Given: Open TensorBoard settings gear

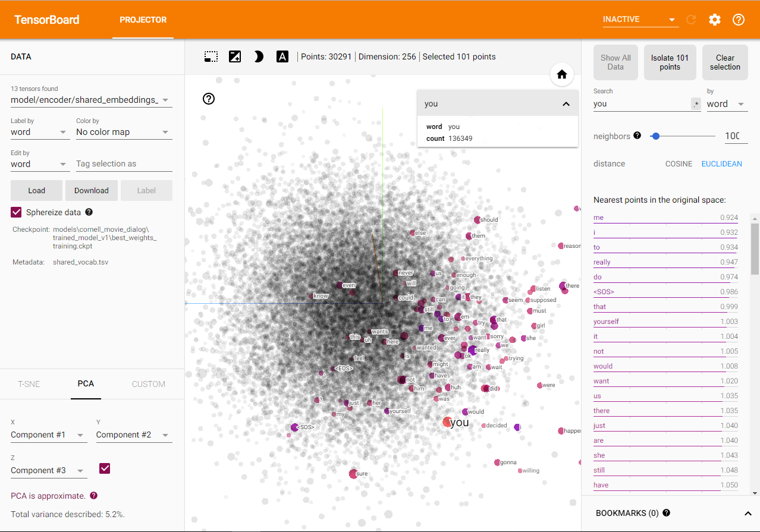Looking at the screenshot, I should pos(715,20).
